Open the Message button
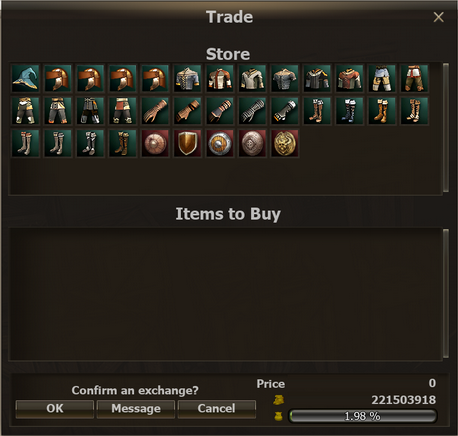 [x=136, y=409]
